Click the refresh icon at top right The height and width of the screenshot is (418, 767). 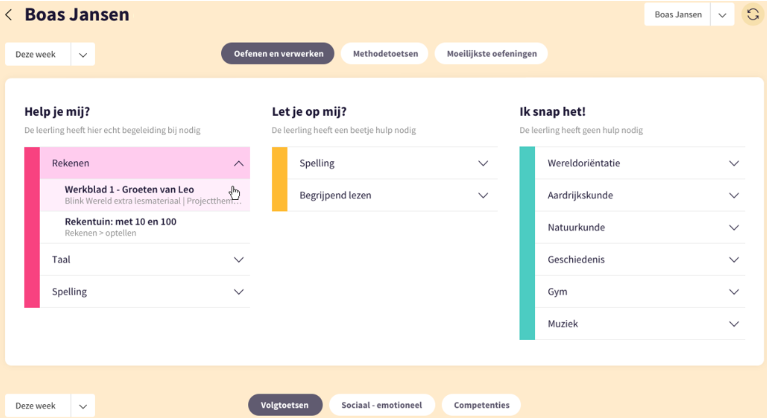[752, 15]
